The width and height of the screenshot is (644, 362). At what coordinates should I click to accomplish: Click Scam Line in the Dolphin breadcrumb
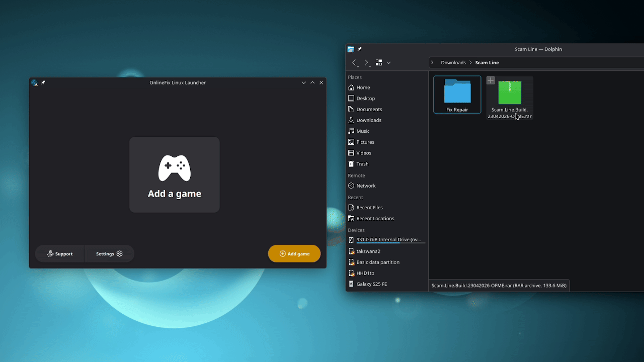(x=487, y=63)
